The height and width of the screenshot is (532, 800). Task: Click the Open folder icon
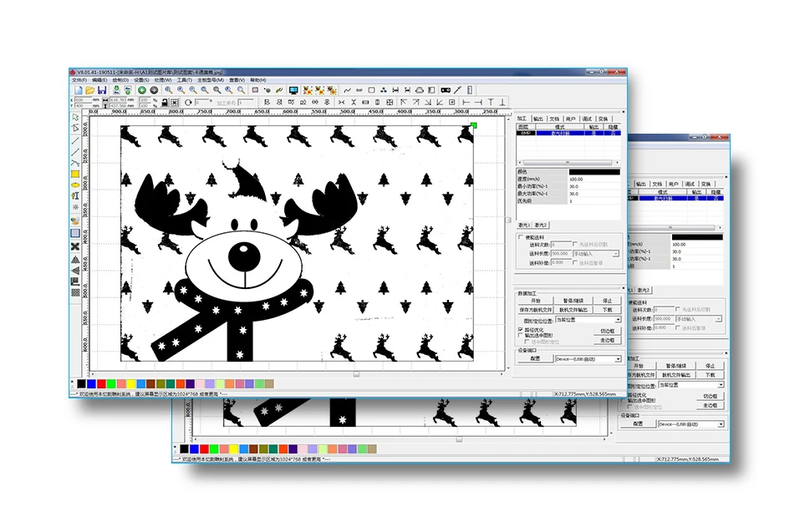tap(89, 90)
